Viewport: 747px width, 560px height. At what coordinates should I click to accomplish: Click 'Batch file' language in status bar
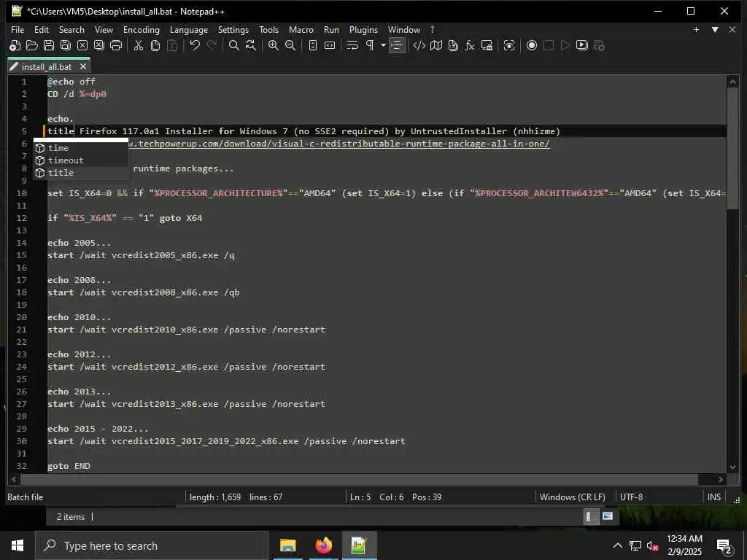26,497
